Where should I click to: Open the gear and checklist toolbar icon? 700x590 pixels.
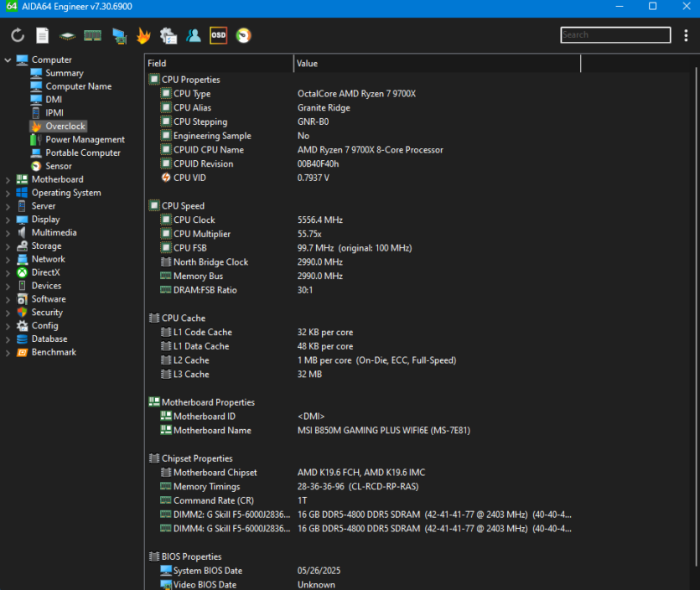pos(169,36)
